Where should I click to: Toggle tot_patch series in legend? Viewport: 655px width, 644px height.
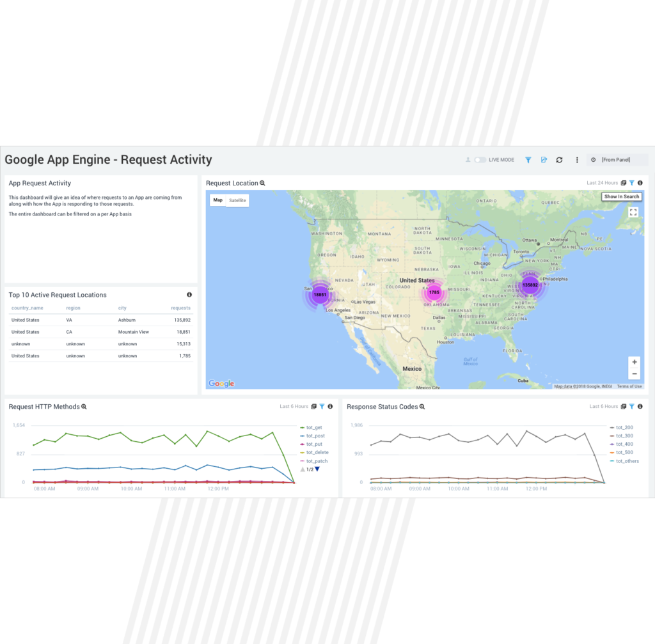pos(314,461)
